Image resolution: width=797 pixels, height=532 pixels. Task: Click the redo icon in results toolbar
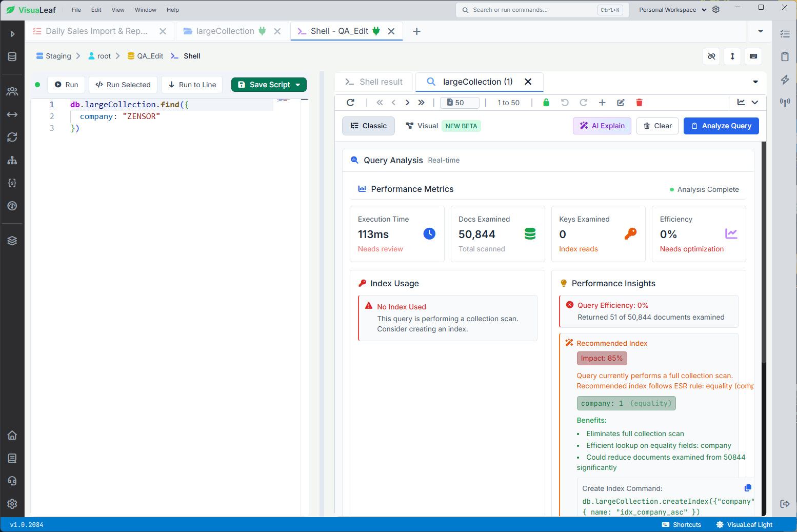(x=583, y=103)
